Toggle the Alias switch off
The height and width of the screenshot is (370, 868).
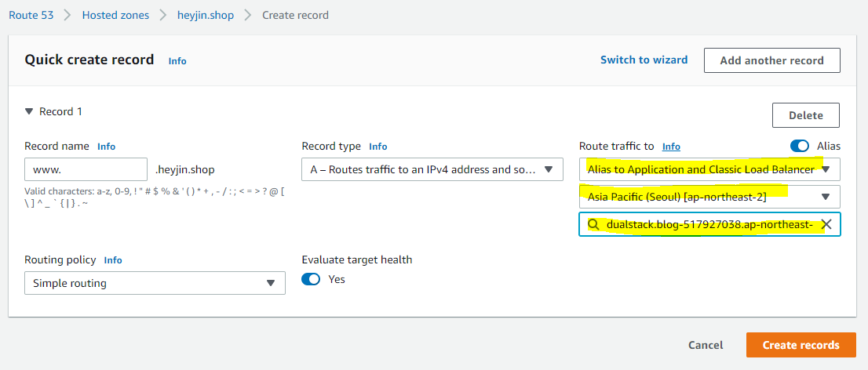(x=800, y=146)
